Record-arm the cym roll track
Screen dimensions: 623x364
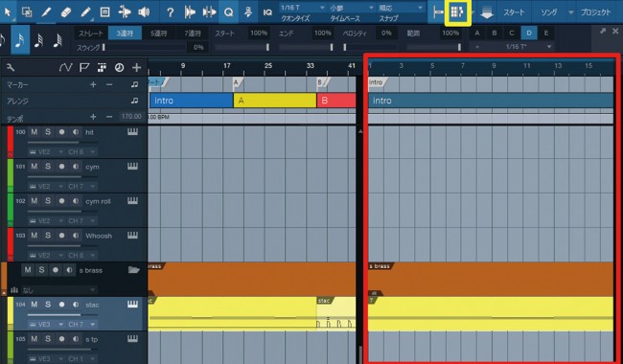61,201
